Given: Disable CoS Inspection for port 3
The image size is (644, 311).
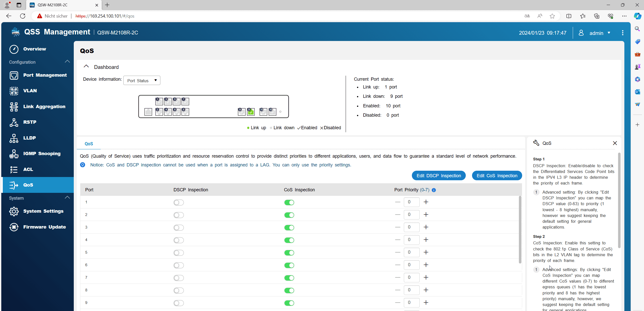Looking at the screenshot, I should click(289, 228).
